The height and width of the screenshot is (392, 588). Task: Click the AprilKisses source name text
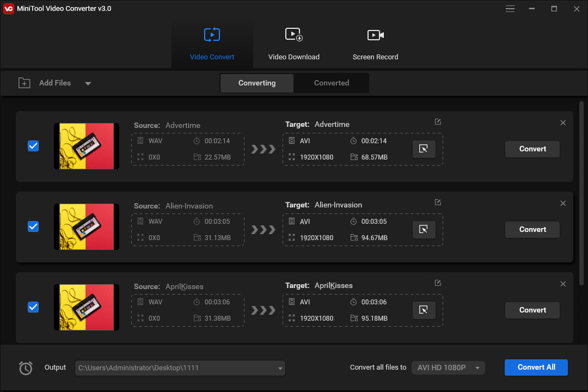point(184,286)
